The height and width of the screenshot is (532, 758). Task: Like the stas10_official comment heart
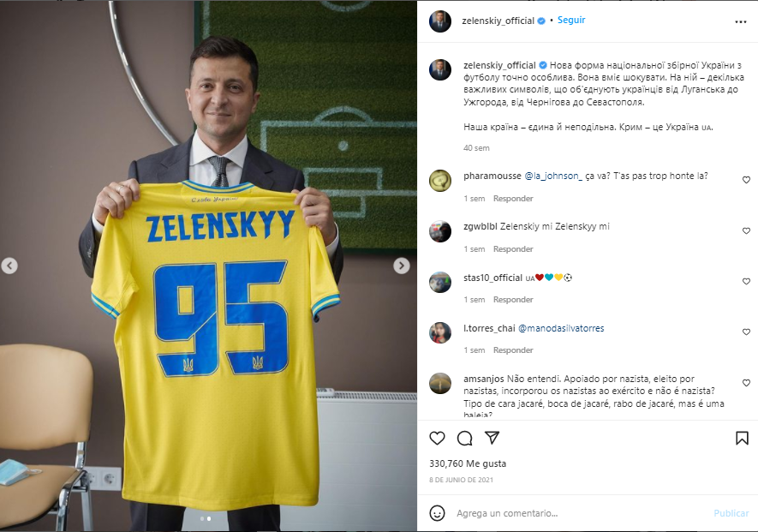point(746,281)
